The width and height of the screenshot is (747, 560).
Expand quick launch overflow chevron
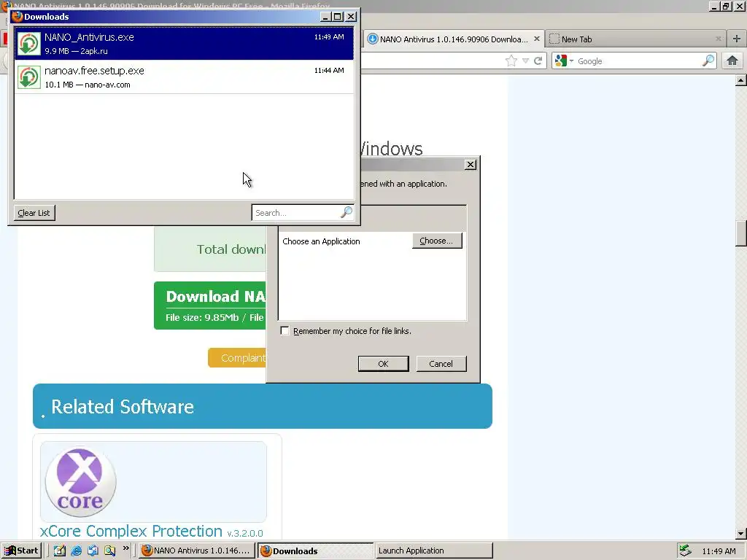click(125, 548)
